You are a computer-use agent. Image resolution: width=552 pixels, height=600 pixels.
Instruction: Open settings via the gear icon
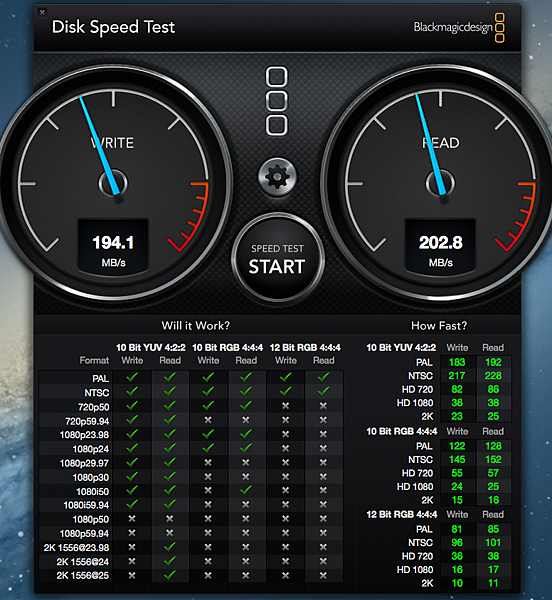click(x=277, y=177)
